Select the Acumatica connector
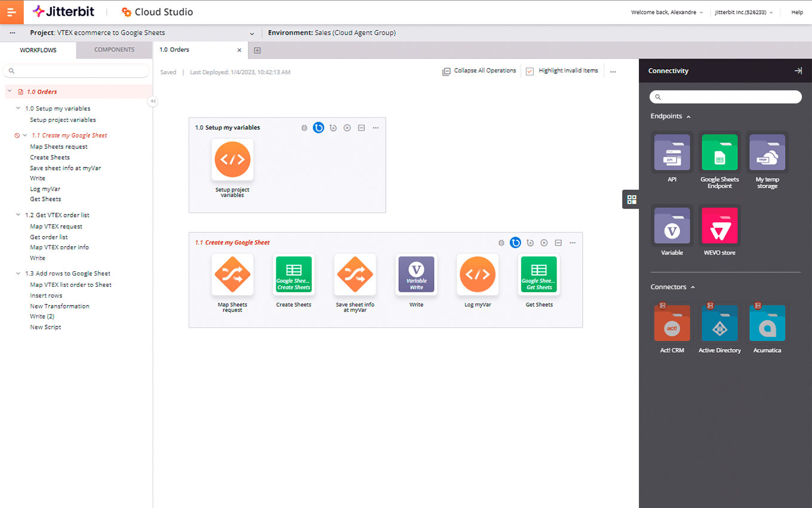Viewport: 812px width, 508px height. (x=767, y=323)
